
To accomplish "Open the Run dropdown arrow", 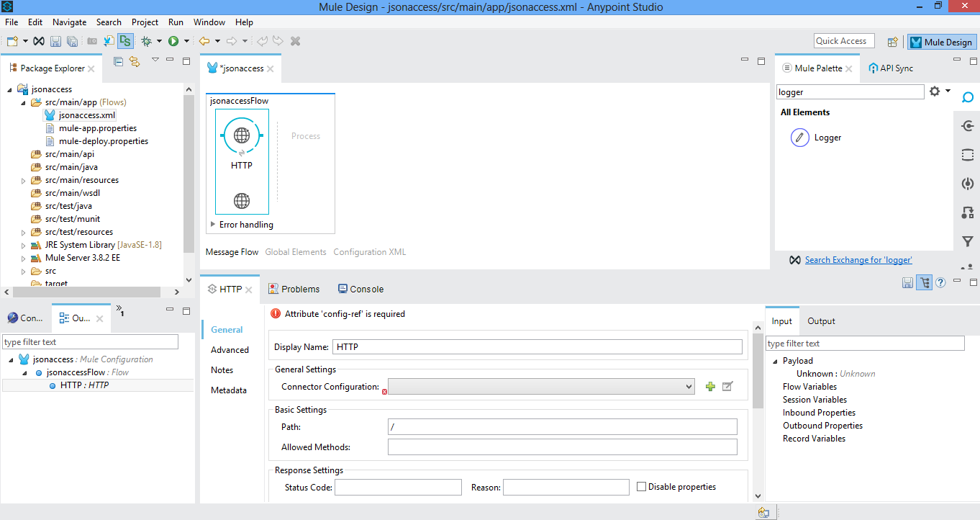I will tap(186, 41).
